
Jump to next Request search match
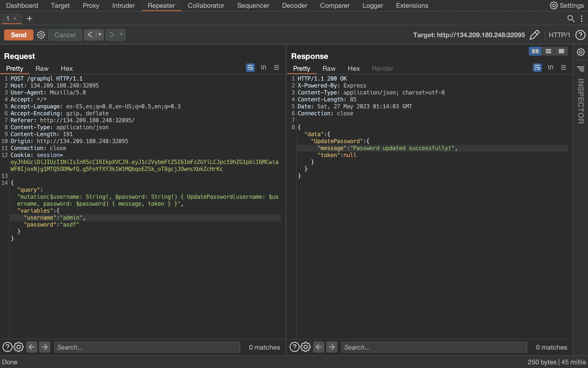(x=45, y=347)
